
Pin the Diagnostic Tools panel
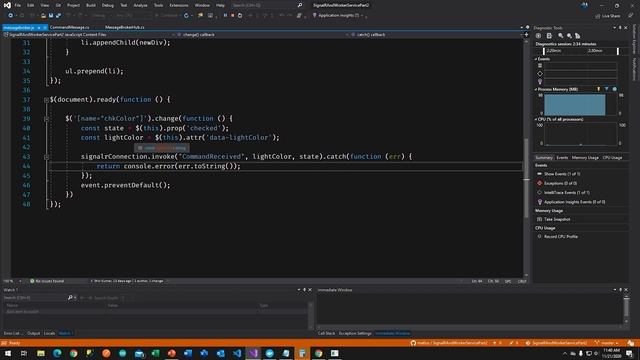(620, 28)
